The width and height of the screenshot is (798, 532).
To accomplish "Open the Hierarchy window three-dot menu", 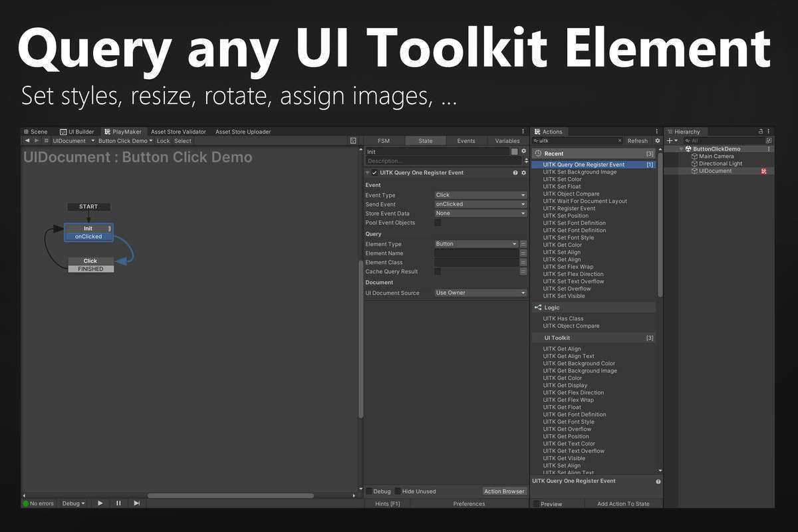I will (769, 132).
